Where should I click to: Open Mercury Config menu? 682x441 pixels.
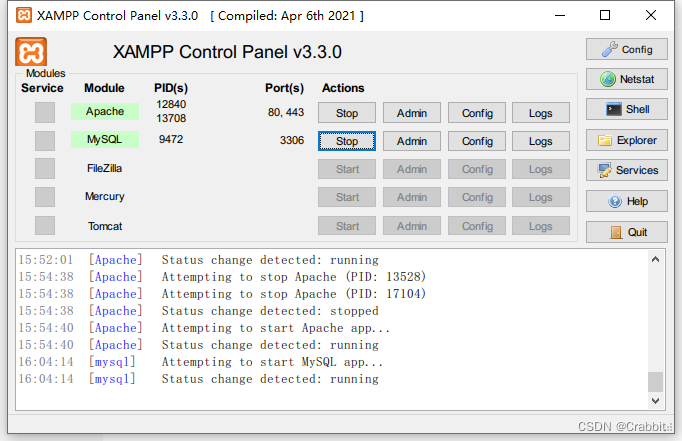[477, 197]
